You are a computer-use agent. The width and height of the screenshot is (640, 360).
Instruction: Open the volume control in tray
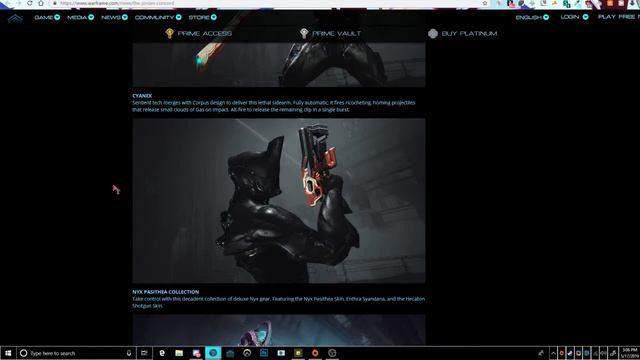(603, 353)
